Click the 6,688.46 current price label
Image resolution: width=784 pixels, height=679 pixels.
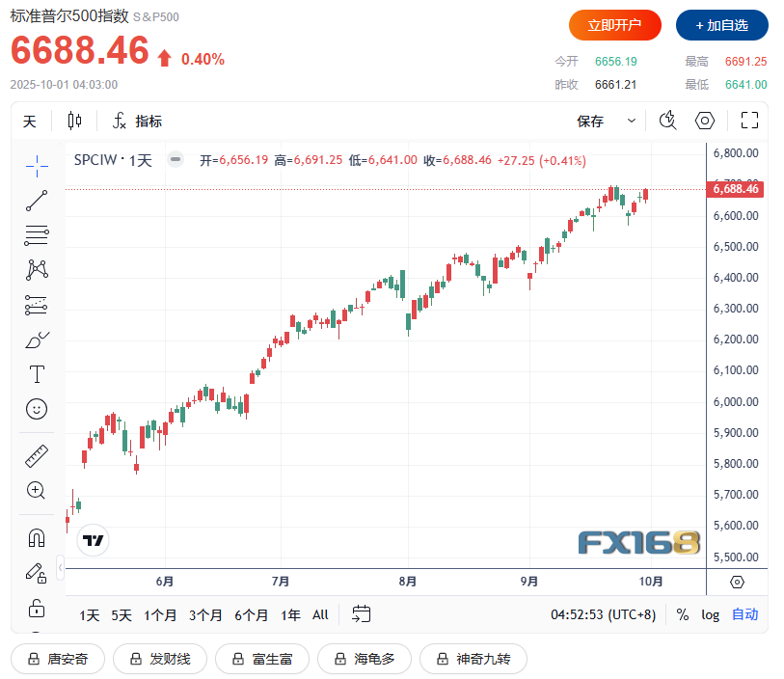735,189
